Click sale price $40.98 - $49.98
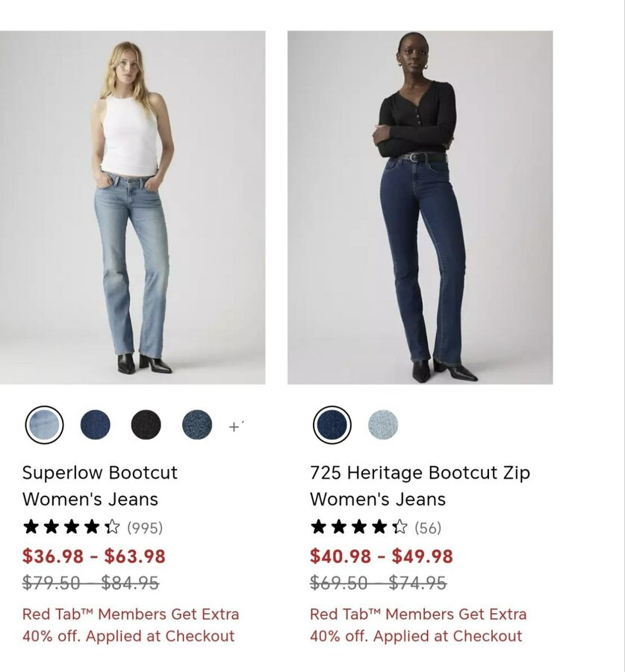Image resolution: width=625 pixels, height=672 pixels. [382, 556]
